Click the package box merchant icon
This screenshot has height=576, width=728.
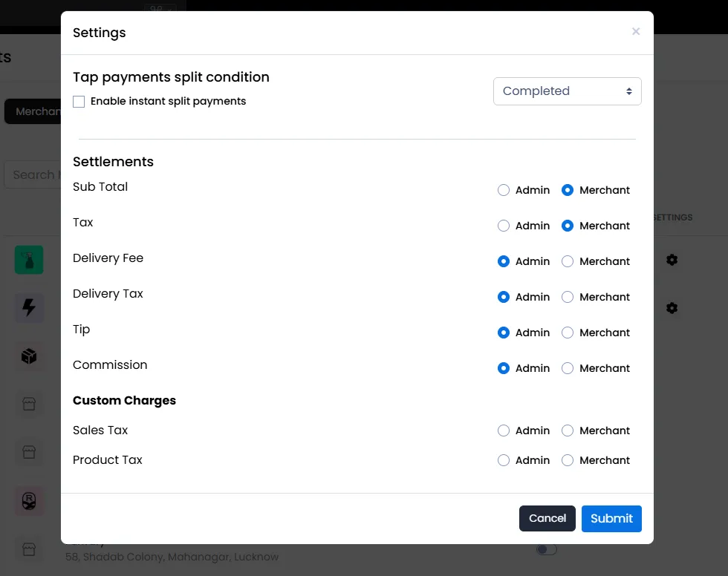(29, 356)
